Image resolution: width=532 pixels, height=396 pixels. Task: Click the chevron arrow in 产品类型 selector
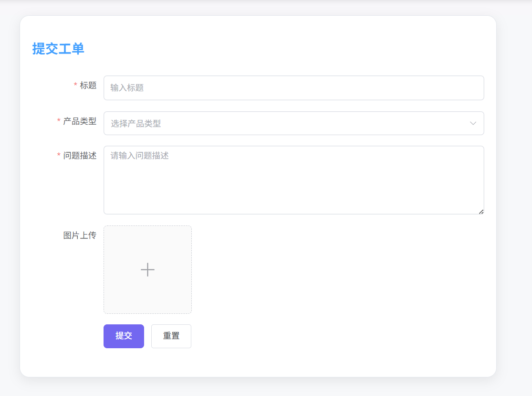(473, 123)
